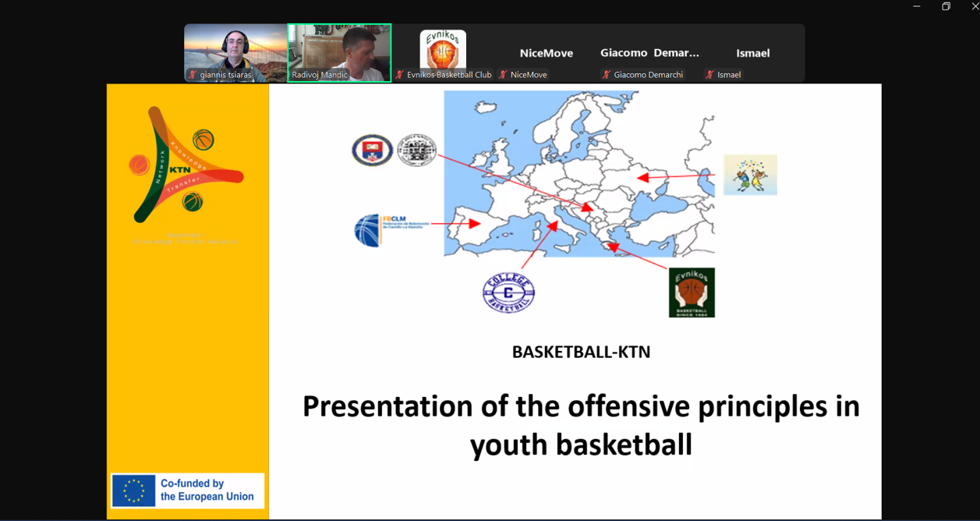This screenshot has height=521, width=980.
Task: Click the Co-funded by the European Union badge
Action: 188,491
